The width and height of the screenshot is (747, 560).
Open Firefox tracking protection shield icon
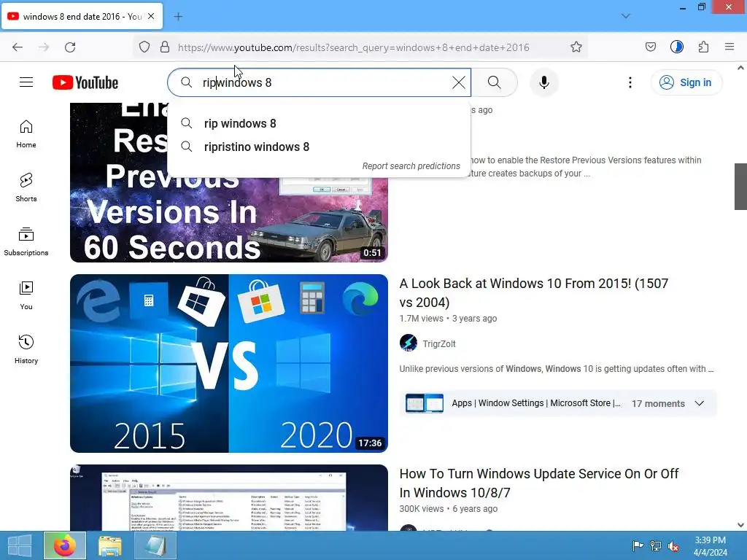(x=144, y=47)
